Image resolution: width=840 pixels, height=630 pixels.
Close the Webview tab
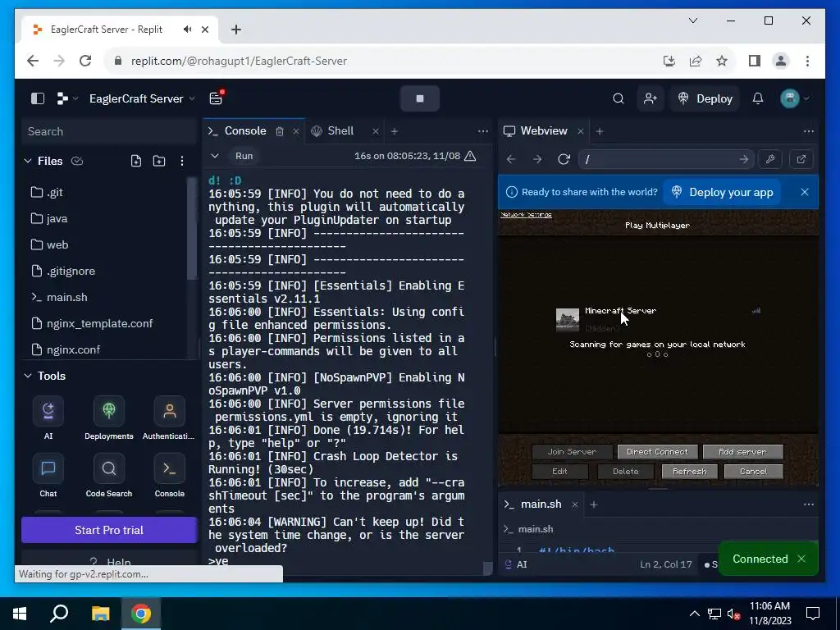point(580,131)
